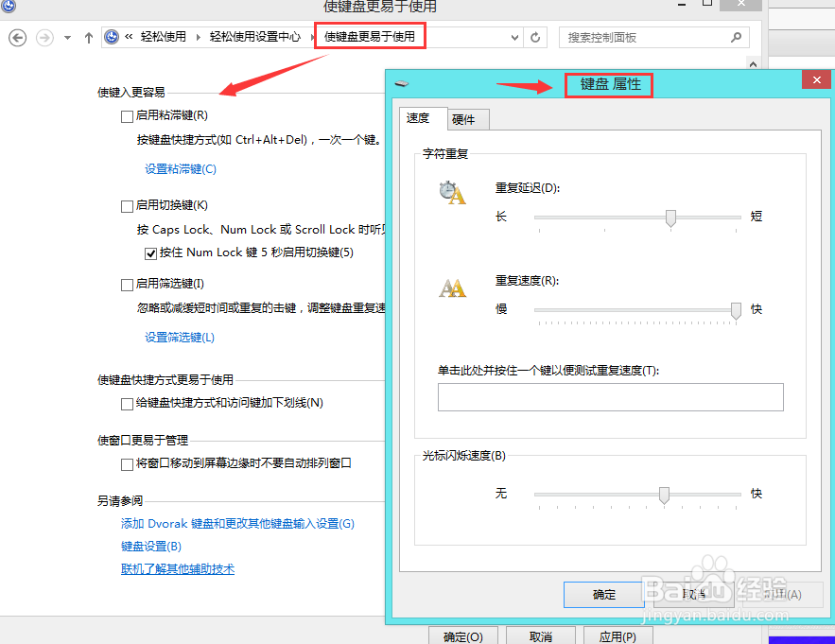The image size is (835, 644).
Task: Click the repeat rate test input field
Action: click(x=610, y=396)
